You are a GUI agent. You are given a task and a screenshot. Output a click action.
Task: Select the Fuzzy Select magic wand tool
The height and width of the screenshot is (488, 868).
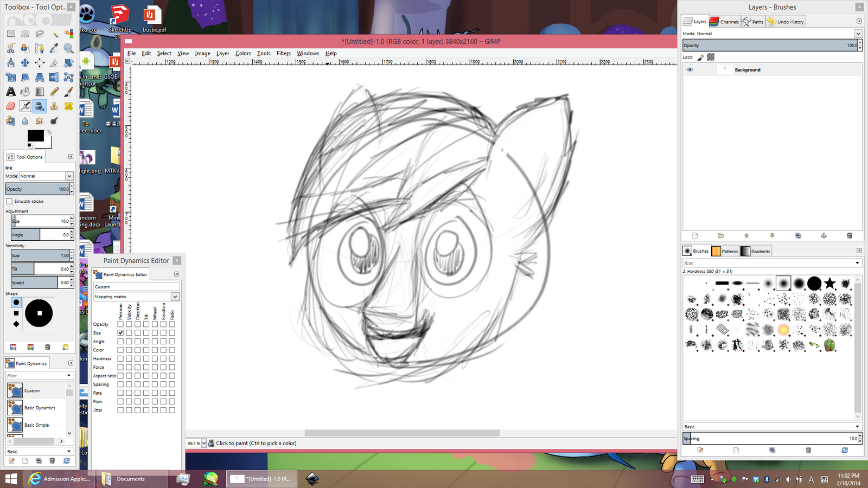[x=54, y=34]
